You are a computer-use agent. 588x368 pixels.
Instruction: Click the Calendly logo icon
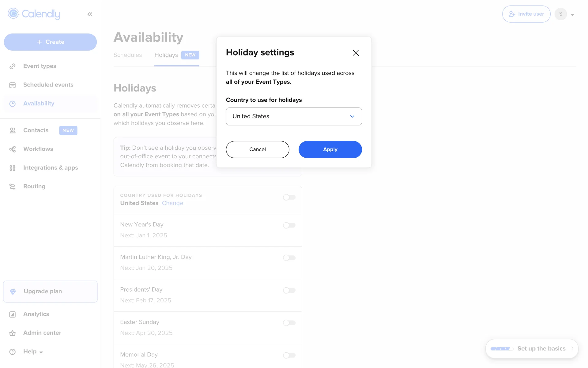click(13, 13)
